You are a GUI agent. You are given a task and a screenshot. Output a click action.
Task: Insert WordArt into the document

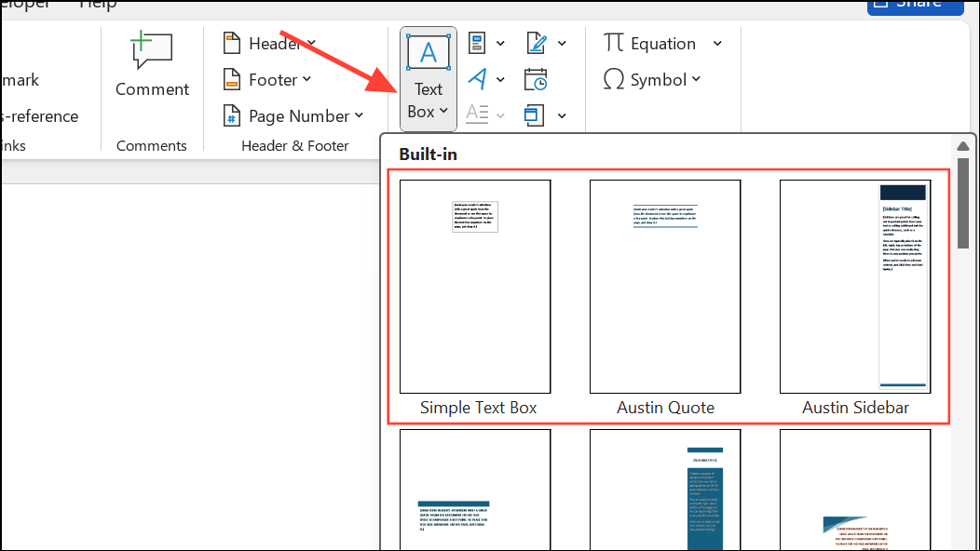pos(476,79)
